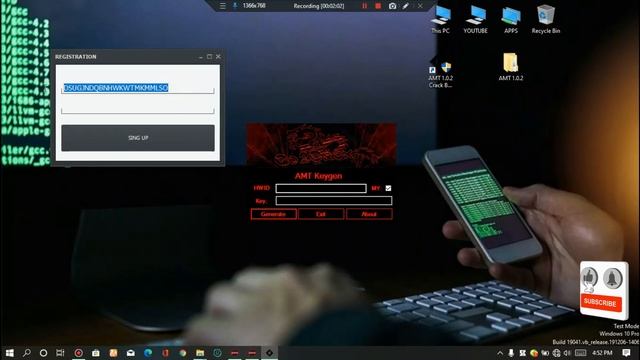Select the YOUTUBE desktop shortcut
The width and height of the screenshot is (640, 360).
476,19
